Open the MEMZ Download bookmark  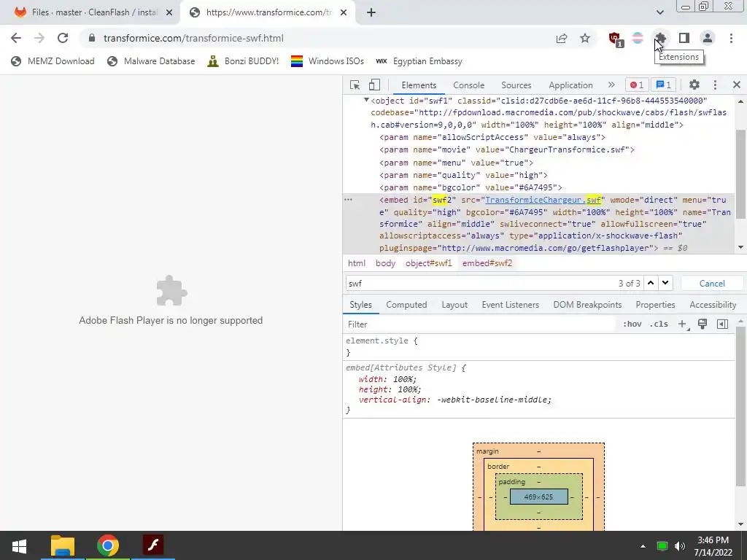click(x=53, y=61)
